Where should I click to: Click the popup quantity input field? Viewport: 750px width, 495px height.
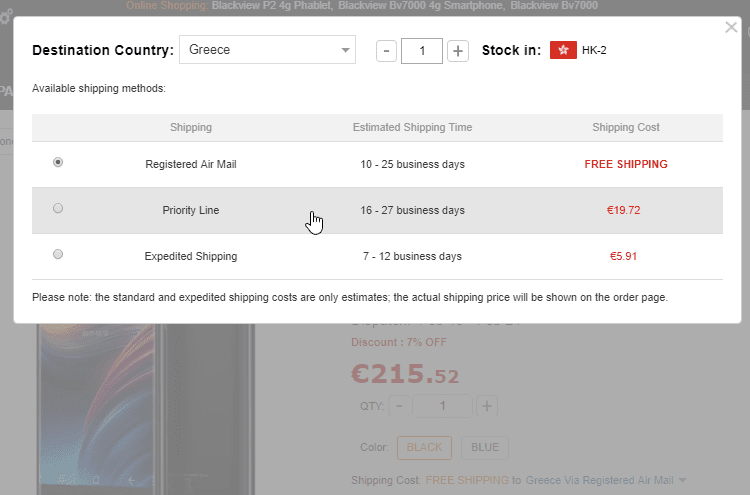[422, 51]
